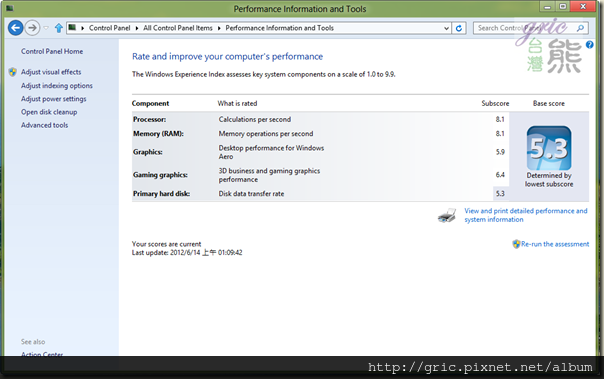Screen dimensions: 604x379
Task: Minimize the Performance Information window
Action: 547,7
